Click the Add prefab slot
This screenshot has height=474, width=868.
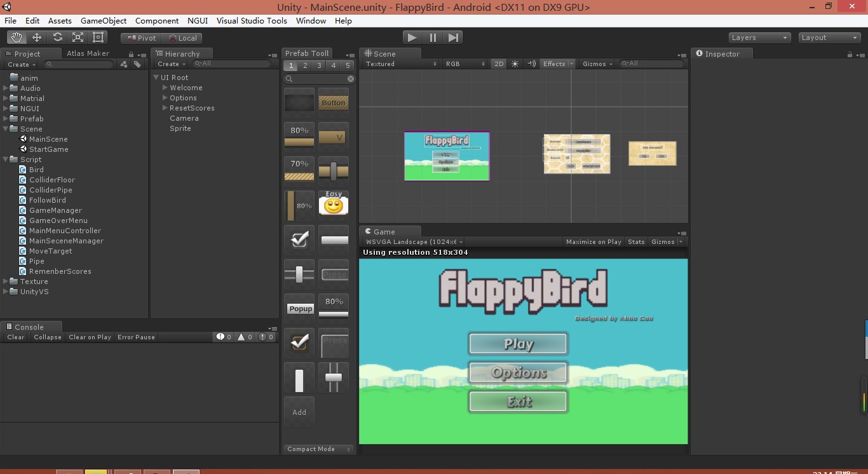click(x=299, y=412)
